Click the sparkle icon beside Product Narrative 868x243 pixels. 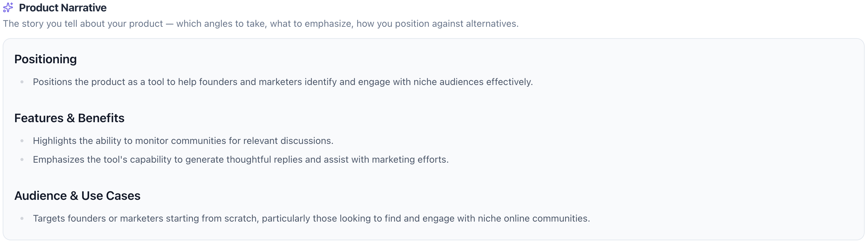click(8, 7)
